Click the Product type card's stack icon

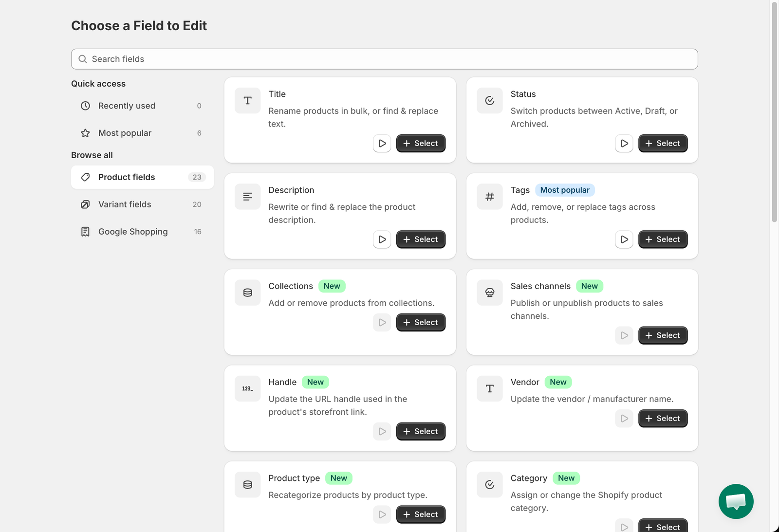pyautogui.click(x=248, y=485)
